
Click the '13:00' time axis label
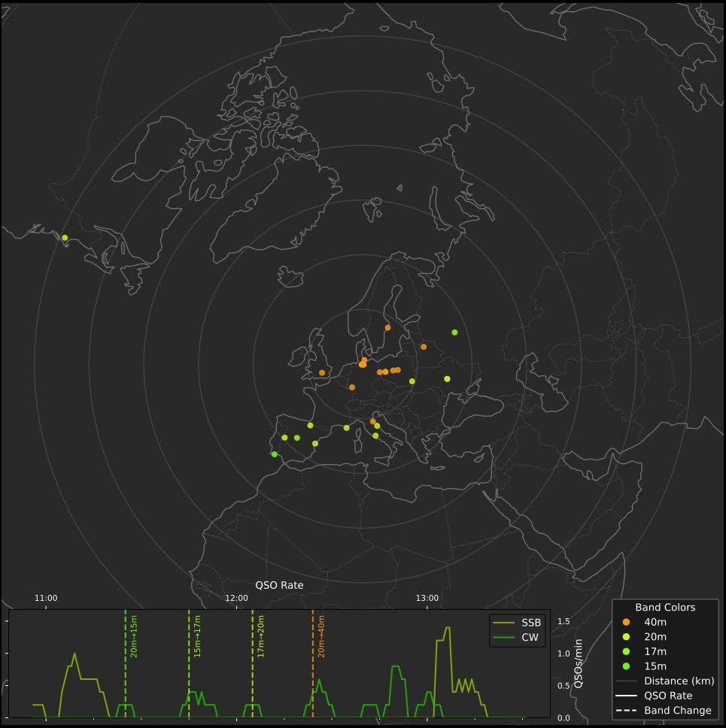(427, 598)
